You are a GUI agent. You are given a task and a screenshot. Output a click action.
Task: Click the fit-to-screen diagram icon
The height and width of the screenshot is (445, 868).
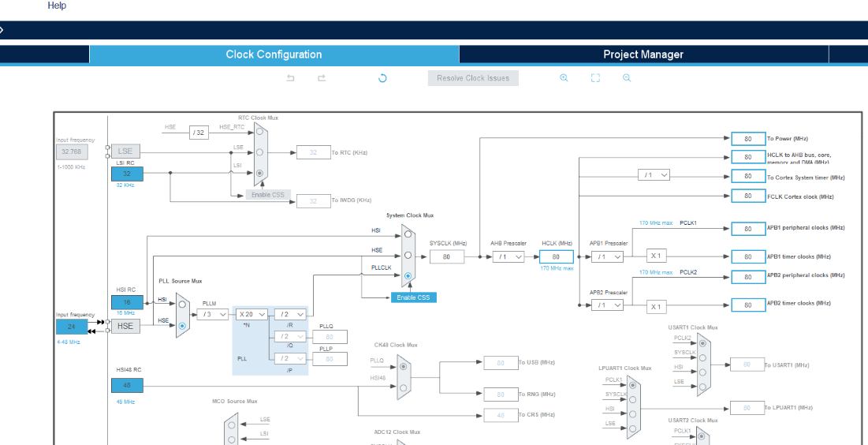pyautogui.click(x=595, y=78)
